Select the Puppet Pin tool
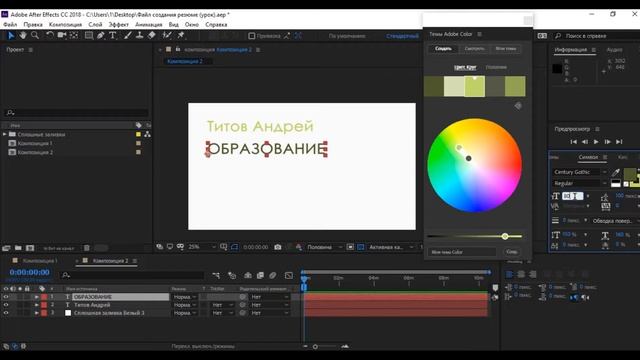Viewport: 640px width, 360px height. click(180, 36)
